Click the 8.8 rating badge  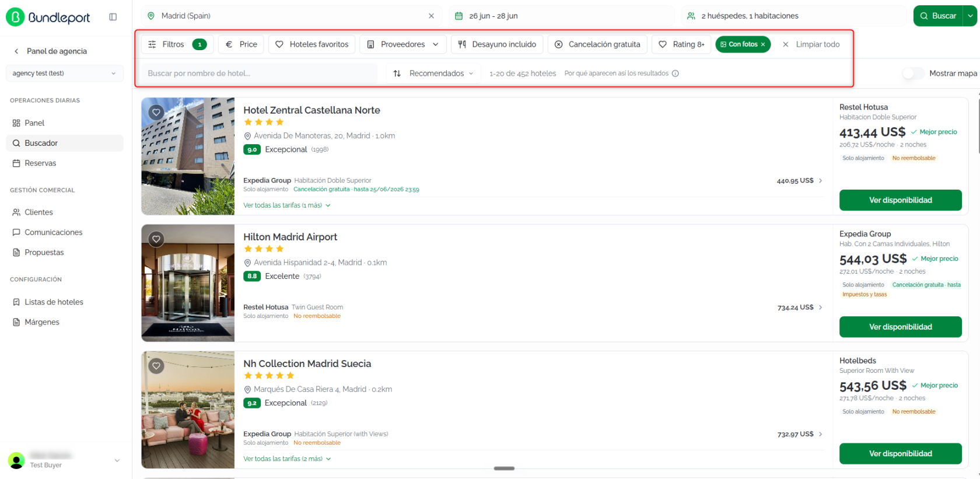coord(252,276)
